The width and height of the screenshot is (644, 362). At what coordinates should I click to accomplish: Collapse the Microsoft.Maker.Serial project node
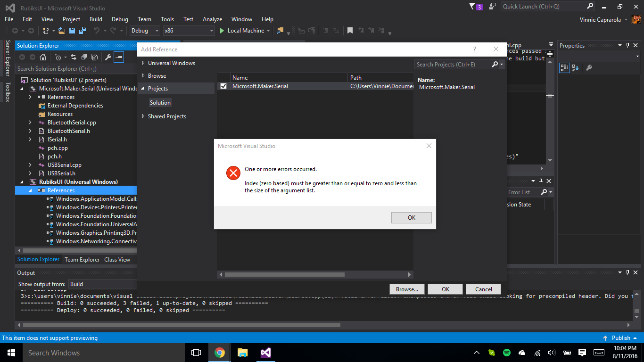coord(22,89)
